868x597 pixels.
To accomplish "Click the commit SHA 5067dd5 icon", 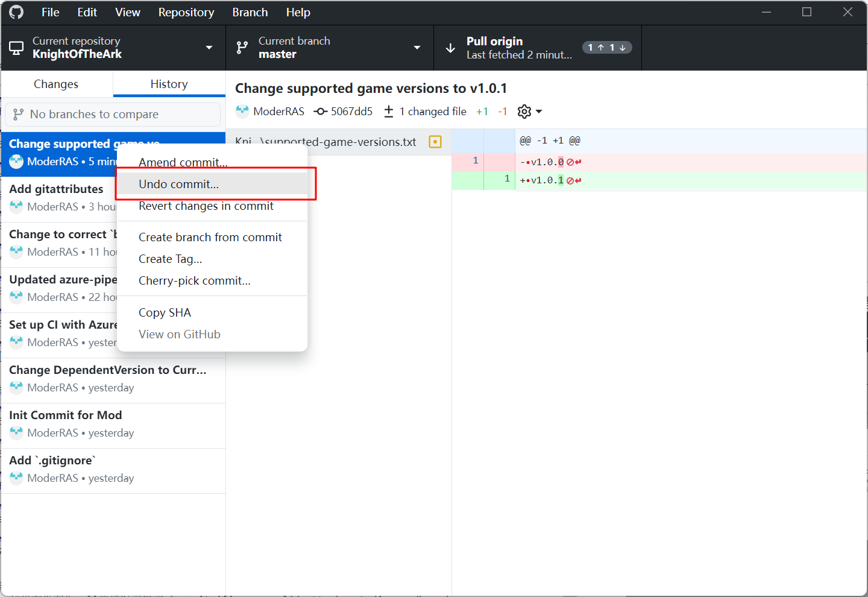I will click(321, 112).
